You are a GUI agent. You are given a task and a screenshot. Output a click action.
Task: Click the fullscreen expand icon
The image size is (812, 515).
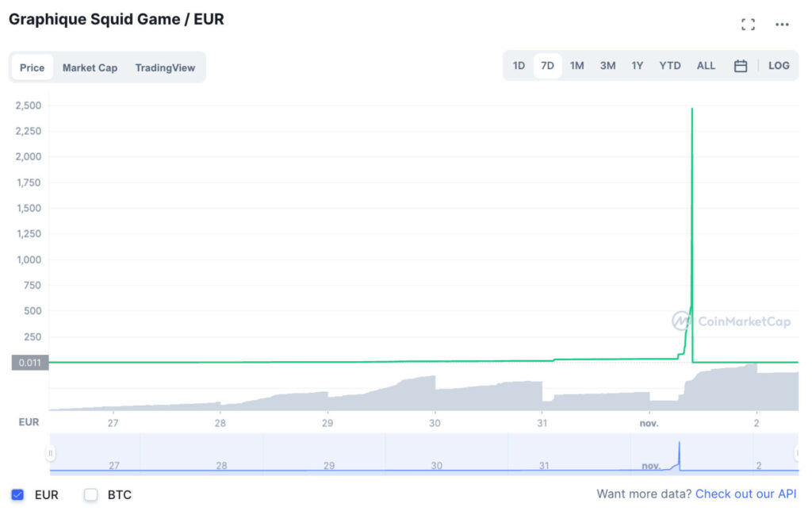tap(748, 25)
